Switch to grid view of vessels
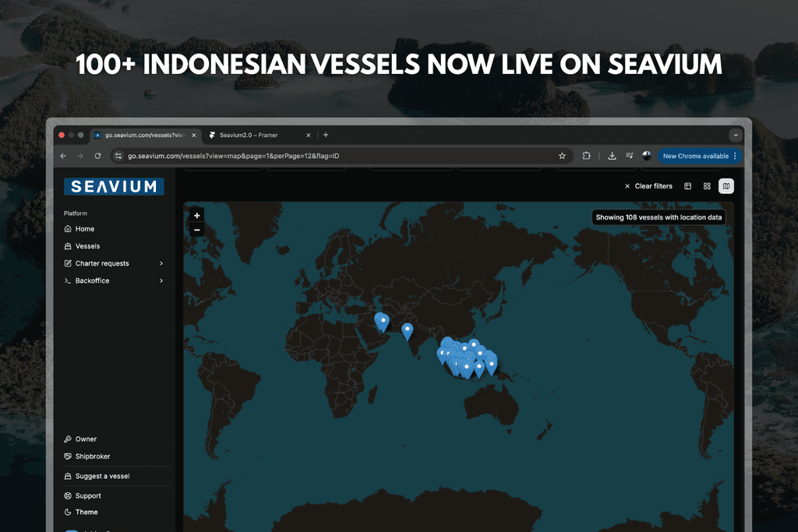The image size is (798, 532). pyautogui.click(x=706, y=186)
